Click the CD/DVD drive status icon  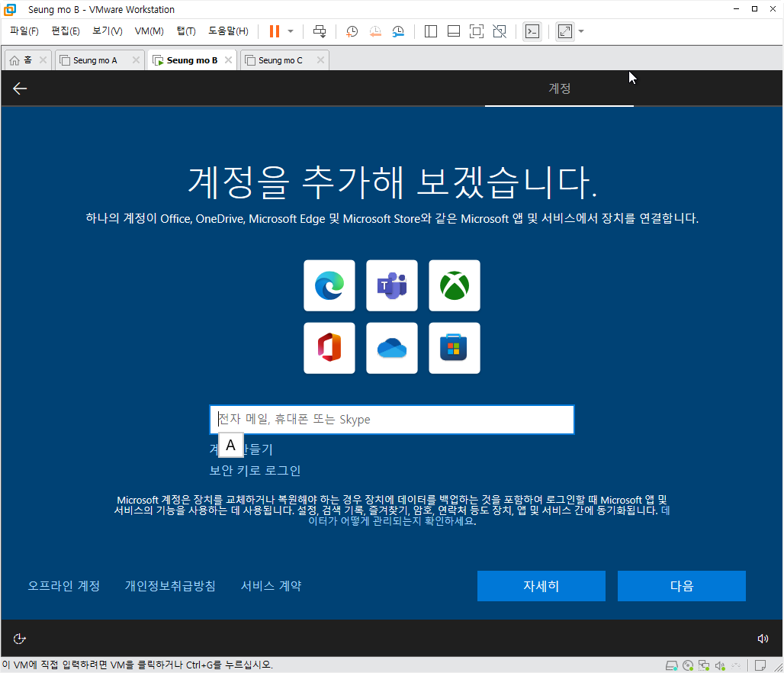(x=688, y=665)
